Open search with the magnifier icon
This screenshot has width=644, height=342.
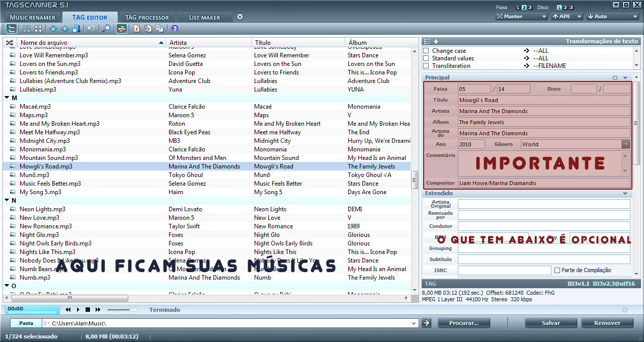coord(107,29)
